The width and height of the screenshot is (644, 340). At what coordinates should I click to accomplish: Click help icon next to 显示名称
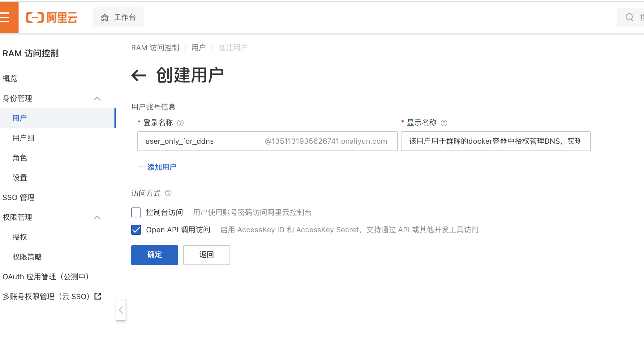click(x=444, y=123)
